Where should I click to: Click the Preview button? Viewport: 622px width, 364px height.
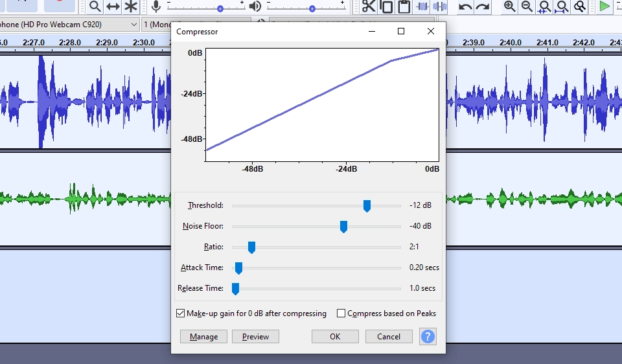click(255, 336)
